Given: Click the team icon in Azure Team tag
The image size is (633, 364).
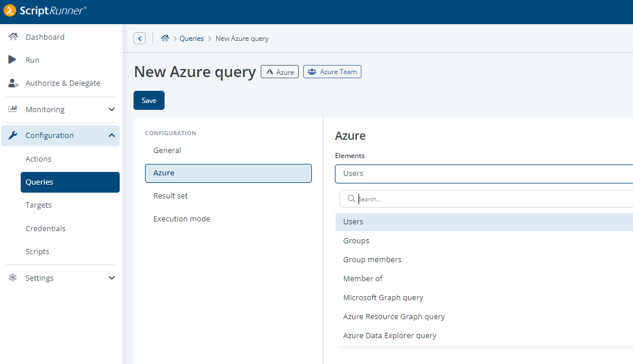Looking at the screenshot, I should tap(312, 72).
